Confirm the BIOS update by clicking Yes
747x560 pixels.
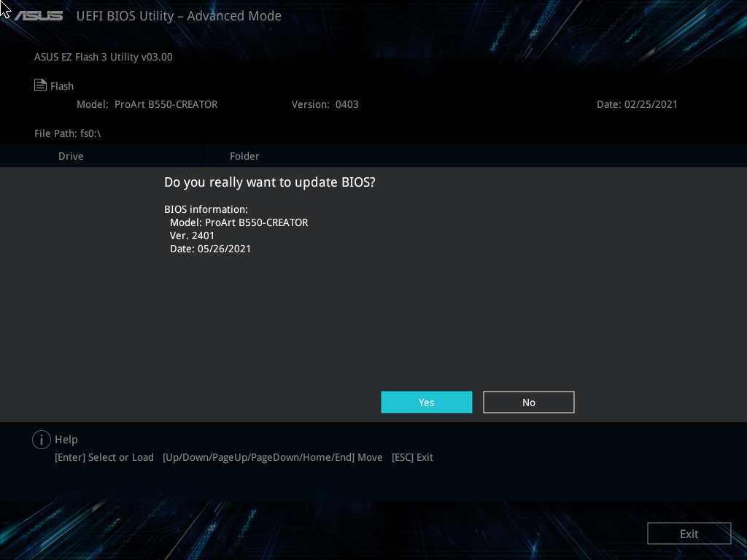pos(426,402)
